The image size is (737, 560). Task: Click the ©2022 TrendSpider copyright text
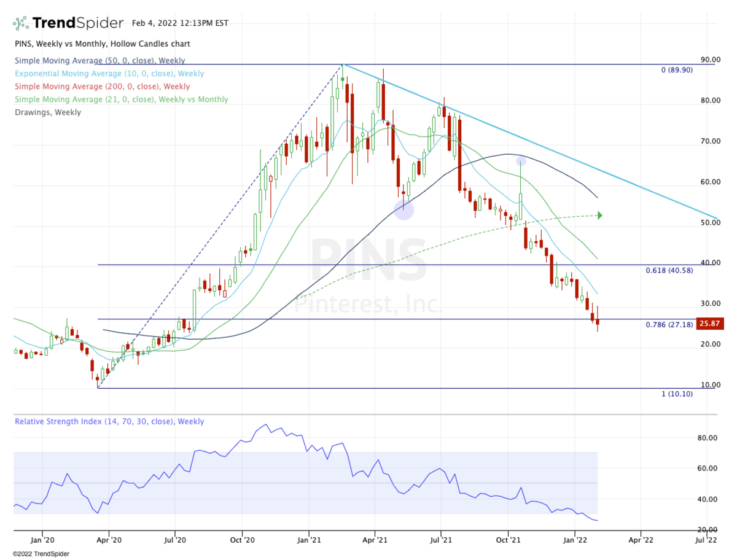(x=36, y=554)
